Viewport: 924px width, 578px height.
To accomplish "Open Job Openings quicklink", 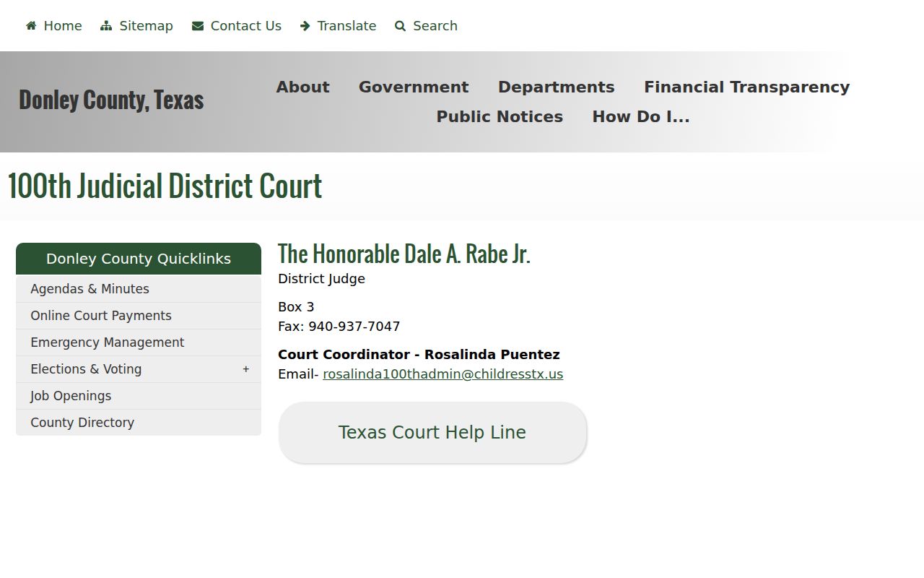I will [139, 396].
